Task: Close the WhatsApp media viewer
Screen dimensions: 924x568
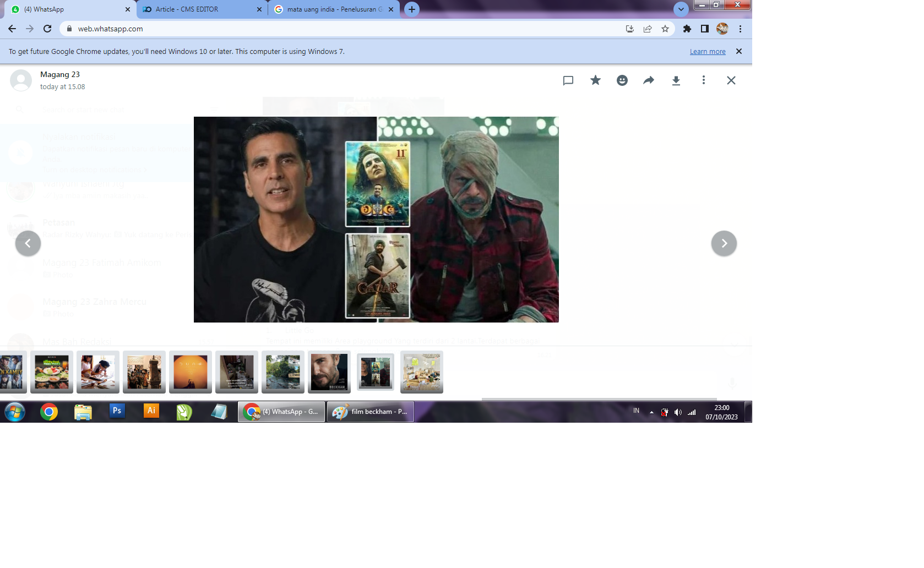Action: 731,80
